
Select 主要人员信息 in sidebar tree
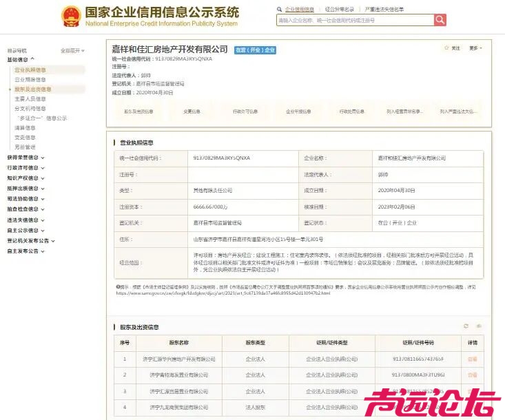click(30, 99)
